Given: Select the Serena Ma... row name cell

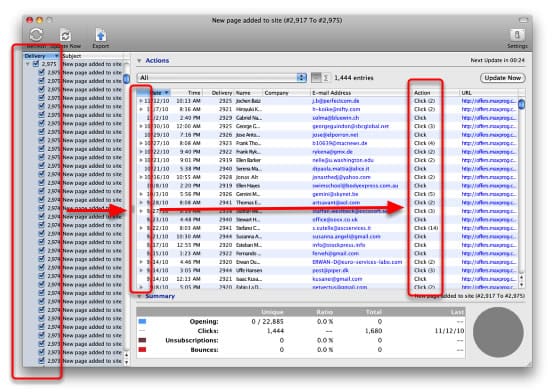Looking at the screenshot, I should click(249, 169).
